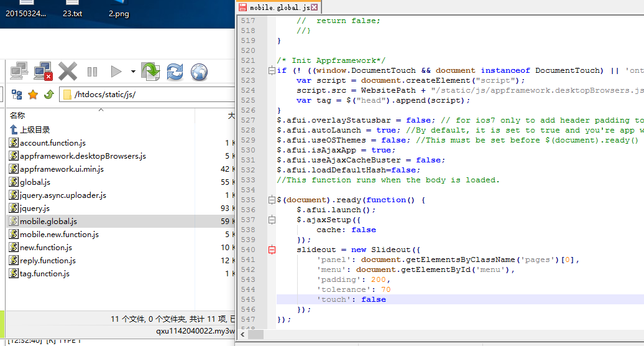Sort files by the 名称 column header

coord(17,116)
